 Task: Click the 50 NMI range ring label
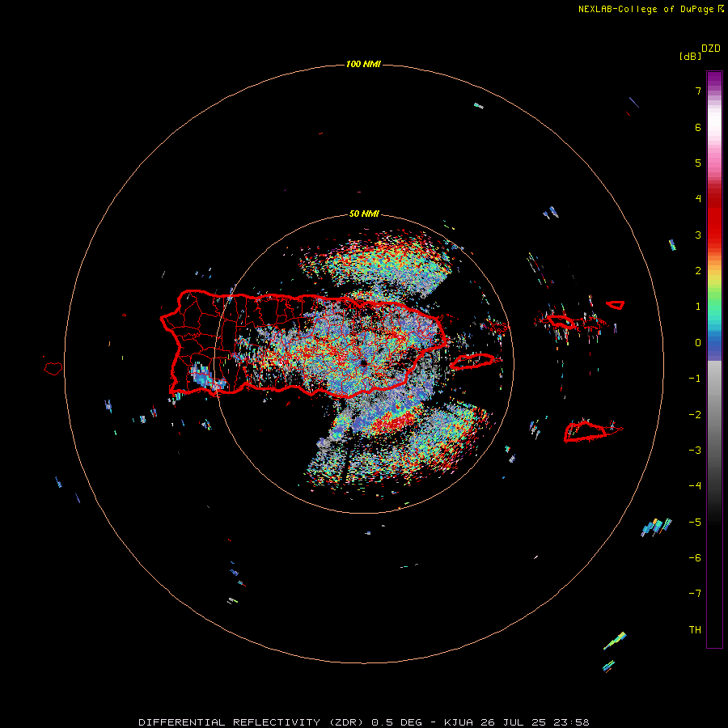pyautogui.click(x=364, y=214)
